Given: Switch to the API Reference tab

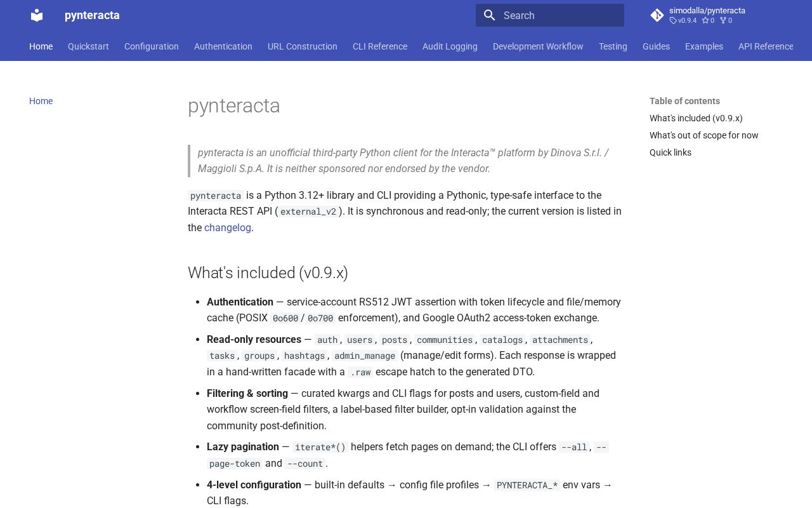Looking at the screenshot, I should pyautogui.click(x=766, y=46).
